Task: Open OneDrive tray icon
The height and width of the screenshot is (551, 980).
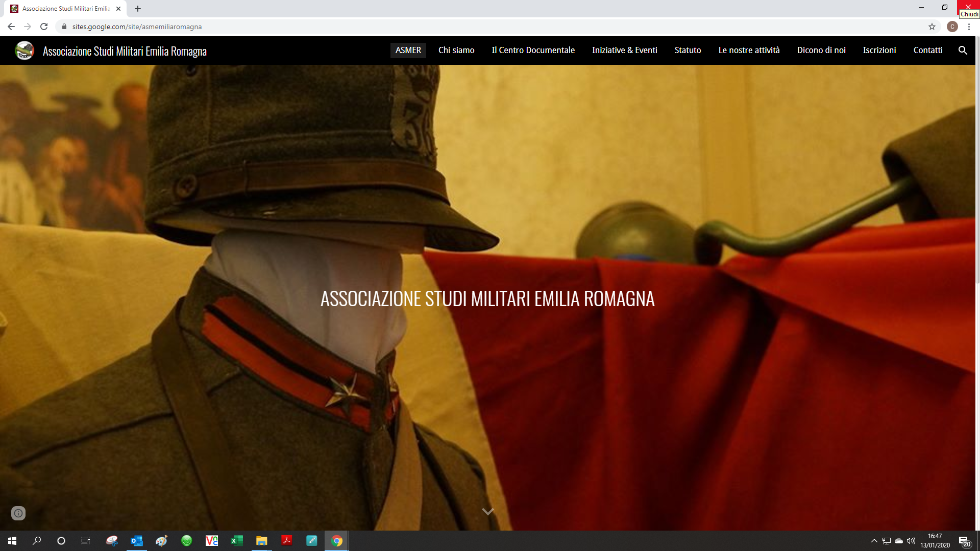Action: point(899,541)
